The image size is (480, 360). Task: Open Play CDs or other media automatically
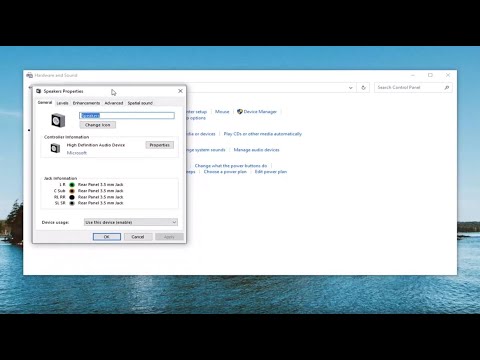click(x=263, y=134)
